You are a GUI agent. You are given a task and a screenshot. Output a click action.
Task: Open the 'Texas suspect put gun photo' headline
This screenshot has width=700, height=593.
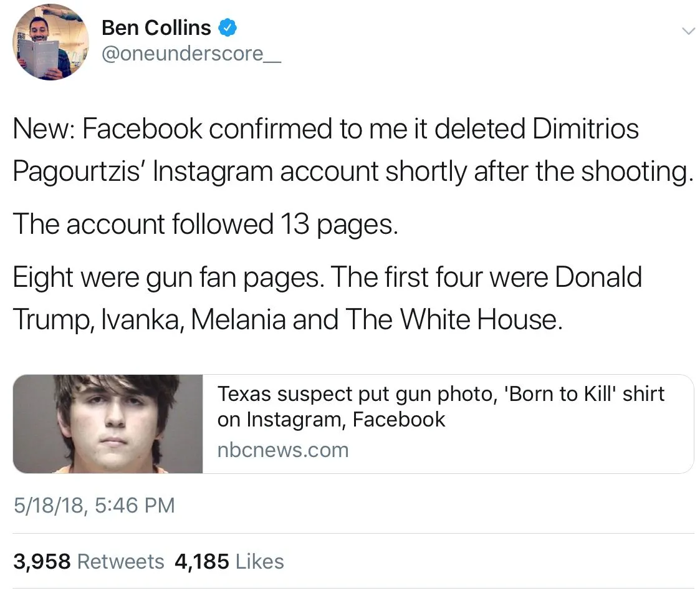[x=440, y=395]
